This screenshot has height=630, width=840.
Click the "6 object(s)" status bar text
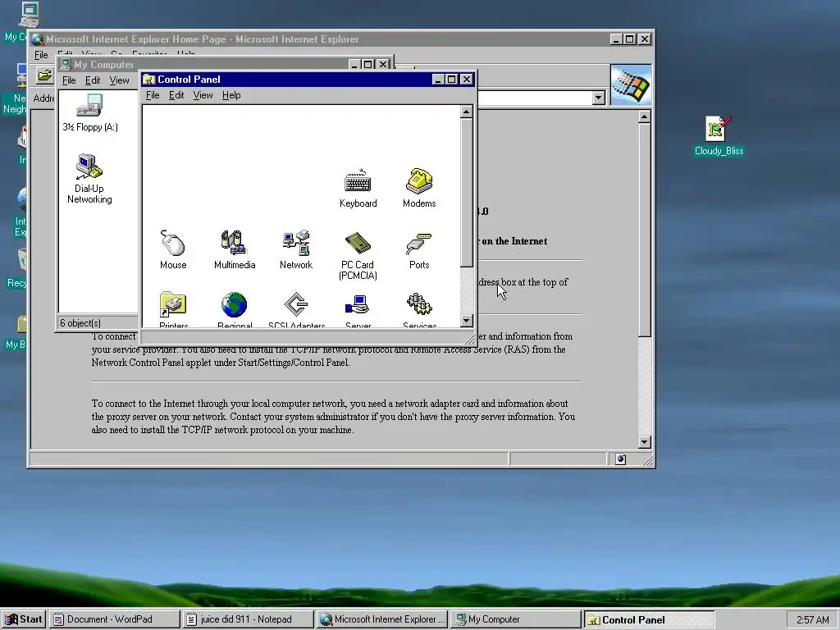click(80, 323)
